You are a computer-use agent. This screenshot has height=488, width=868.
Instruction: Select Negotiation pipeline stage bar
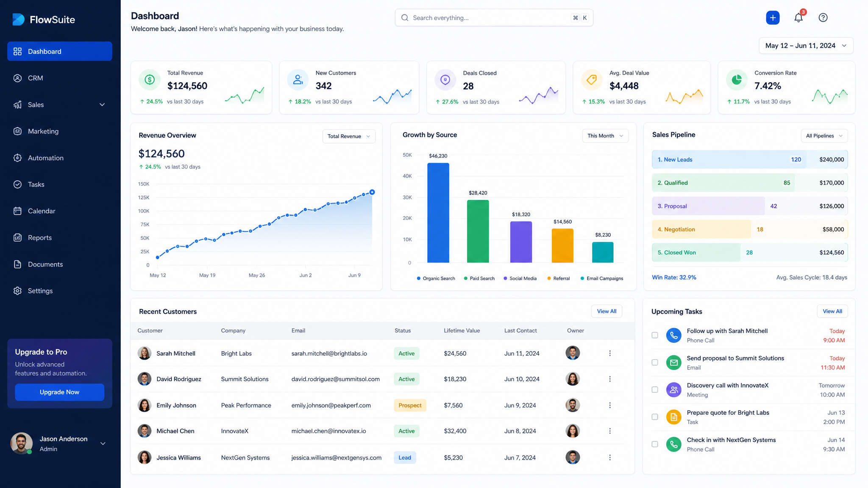(x=750, y=229)
